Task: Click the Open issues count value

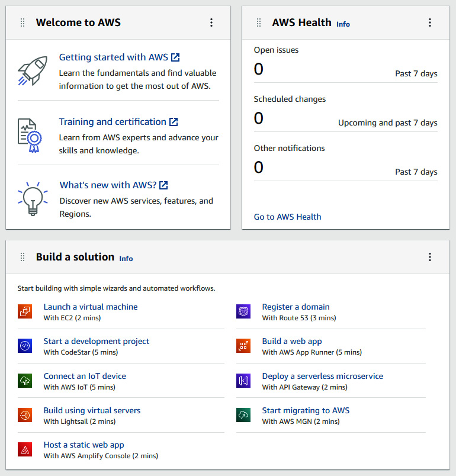Action: (x=259, y=69)
